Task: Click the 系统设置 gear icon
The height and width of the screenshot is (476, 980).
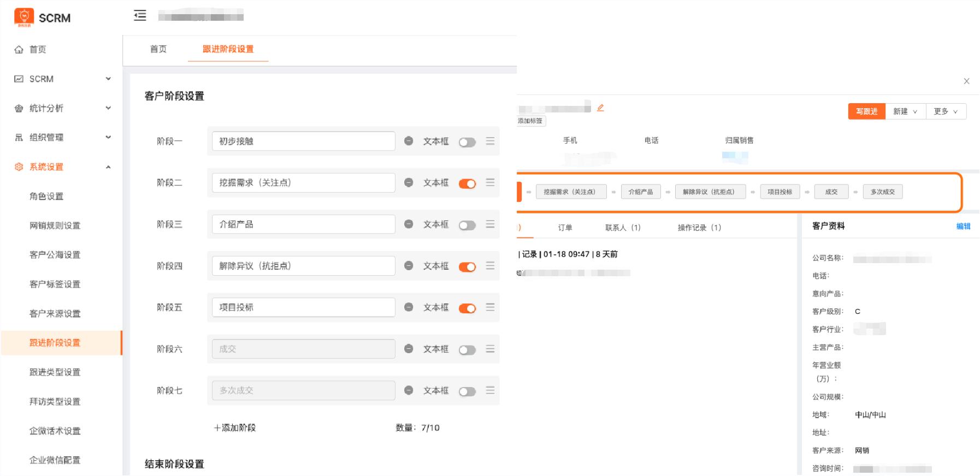Action: coord(19,167)
